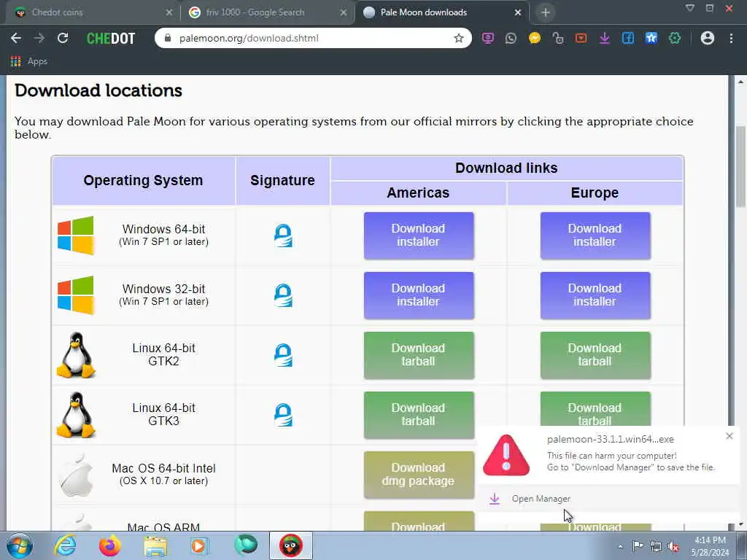Open the Apps shortcut in bookmarks bar
The image size is (747, 560).
29,61
